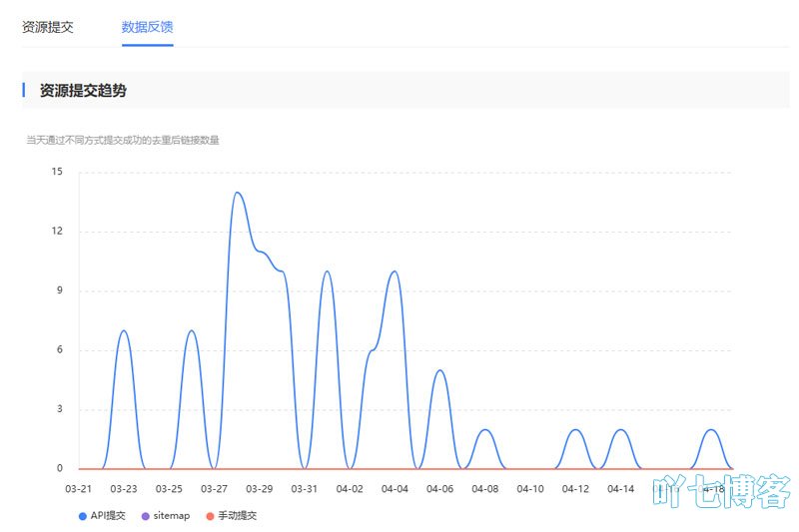The height and width of the screenshot is (532, 799).
Task: Click the curve peak at 03-23
Action: (124, 330)
